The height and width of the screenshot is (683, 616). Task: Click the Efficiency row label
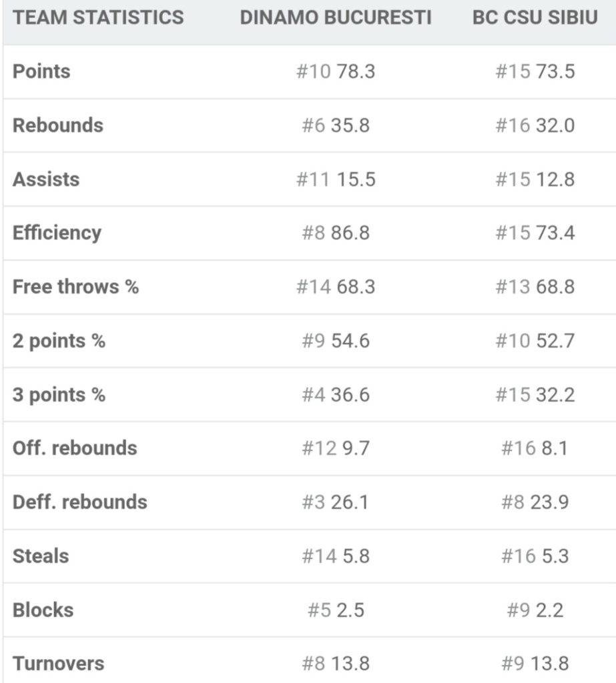(57, 233)
